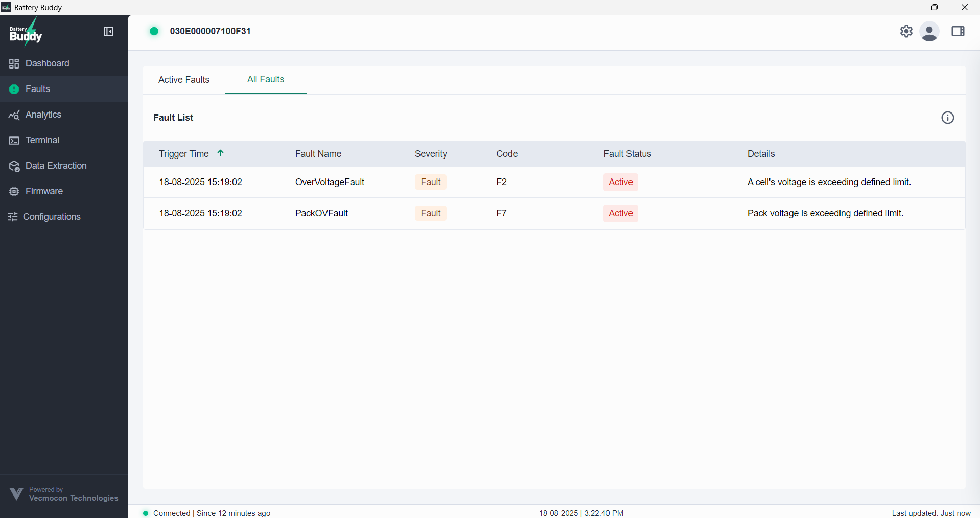Open Dashboard from the sidebar
The image size is (980, 518).
tap(47, 63)
